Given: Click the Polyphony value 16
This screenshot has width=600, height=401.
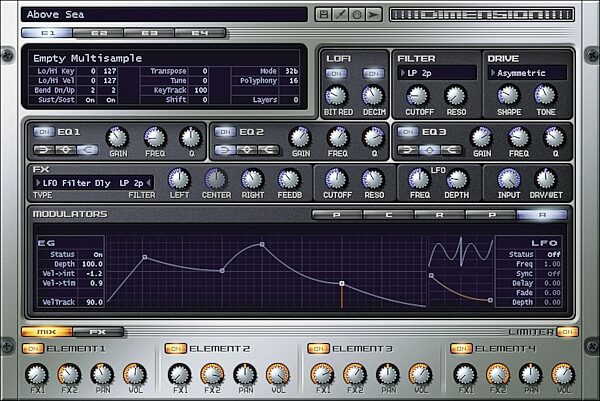Looking at the screenshot, I should point(293,81).
